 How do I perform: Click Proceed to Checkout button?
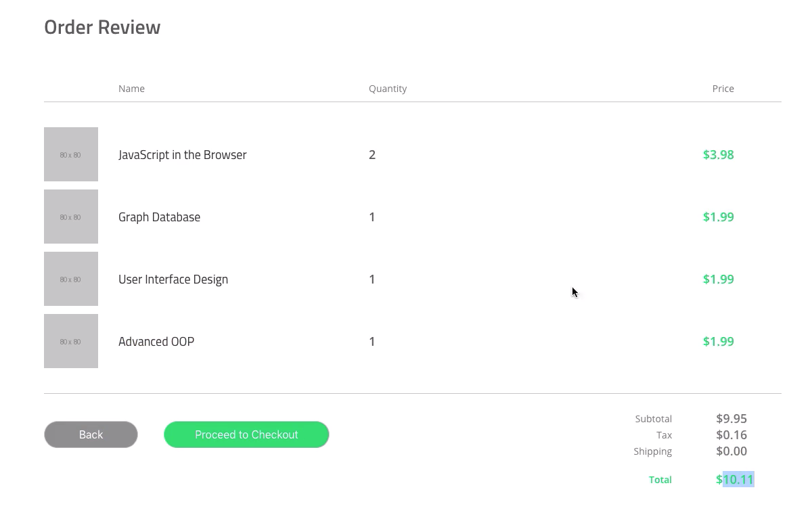coord(246,434)
